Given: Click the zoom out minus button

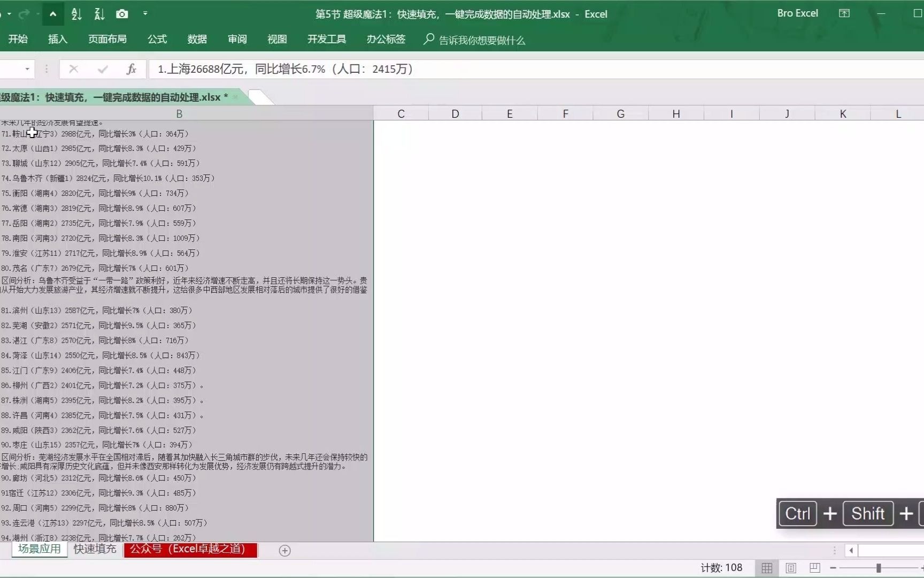Looking at the screenshot, I should (x=833, y=568).
